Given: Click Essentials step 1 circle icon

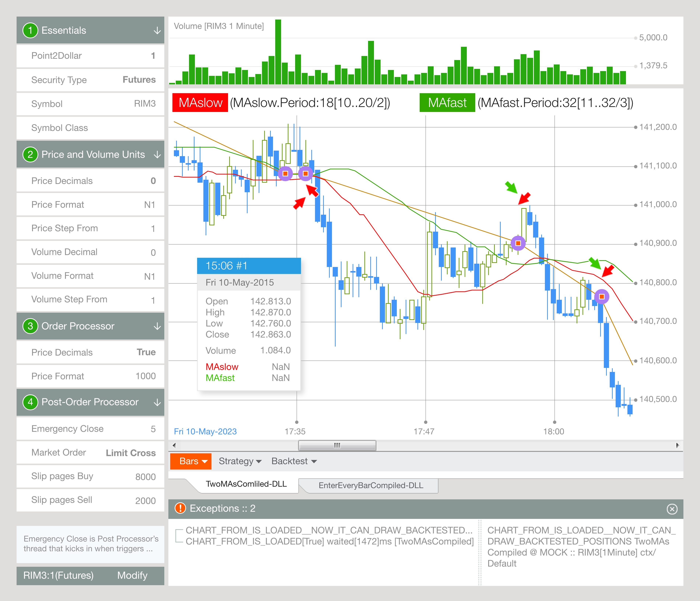Looking at the screenshot, I should pyautogui.click(x=30, y=30).
